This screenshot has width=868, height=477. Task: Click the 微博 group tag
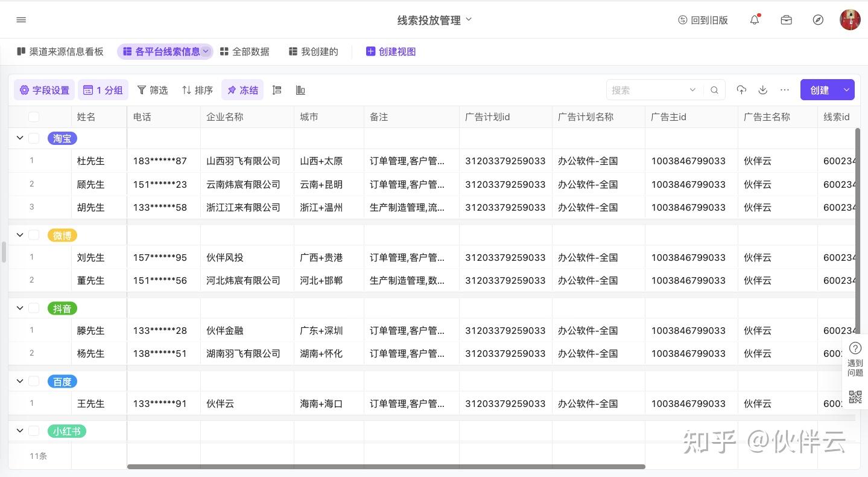[x=62, y=235]
